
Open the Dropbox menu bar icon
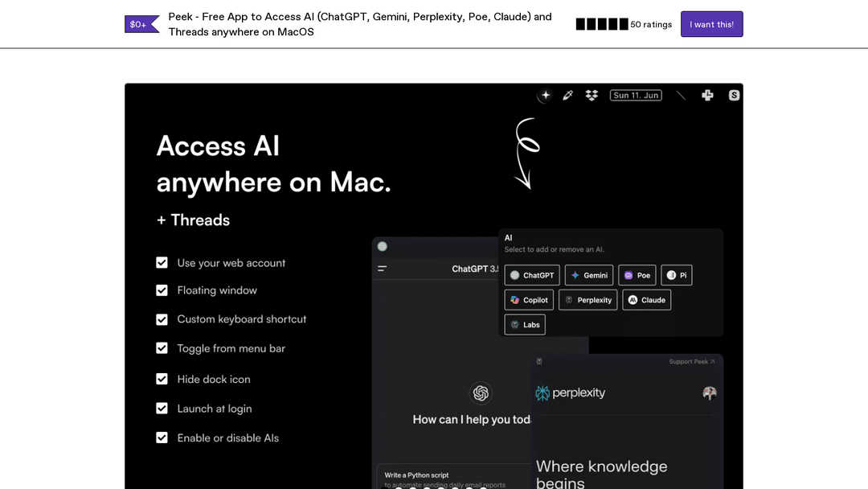[592, 95]
